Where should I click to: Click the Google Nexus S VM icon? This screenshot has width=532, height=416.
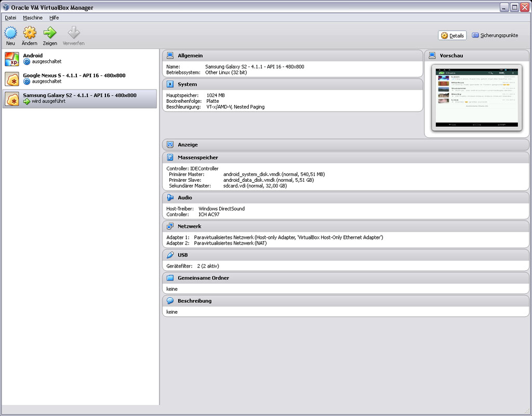point(12,78)
